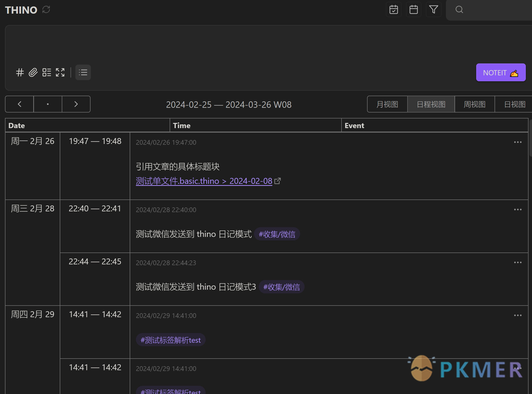
Task: Click the Event column header
Action: point(435,125)
